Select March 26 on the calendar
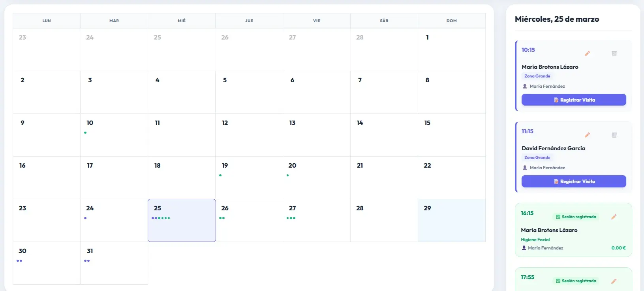 coord(249,220)
